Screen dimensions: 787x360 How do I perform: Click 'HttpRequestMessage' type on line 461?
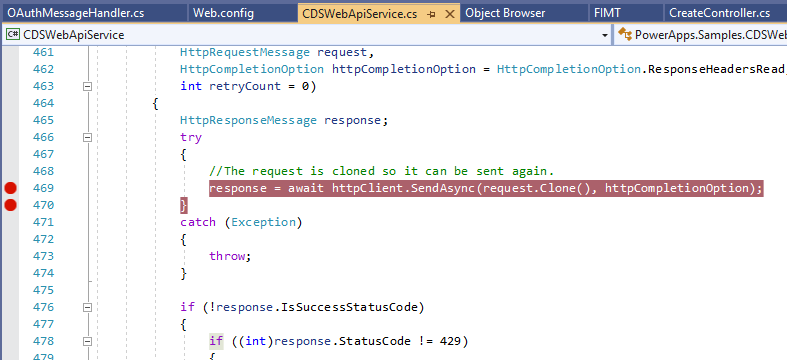[245, 52]
